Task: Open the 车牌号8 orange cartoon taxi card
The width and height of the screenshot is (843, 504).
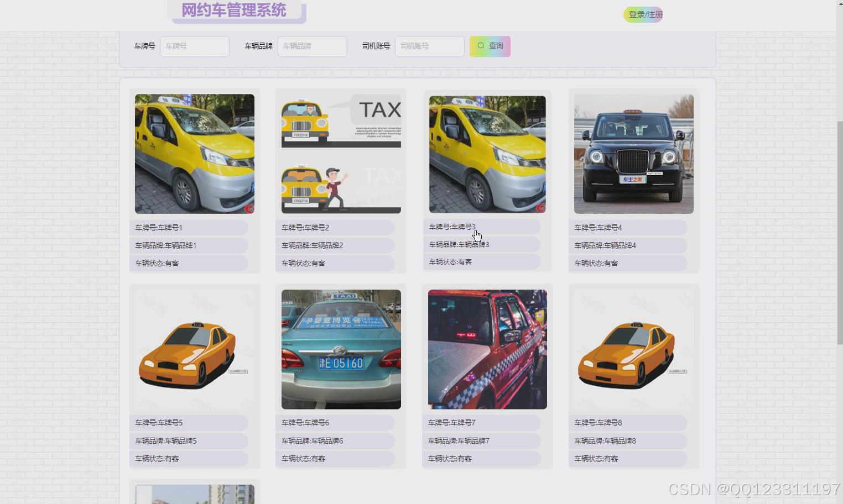Action: point(633,349)
